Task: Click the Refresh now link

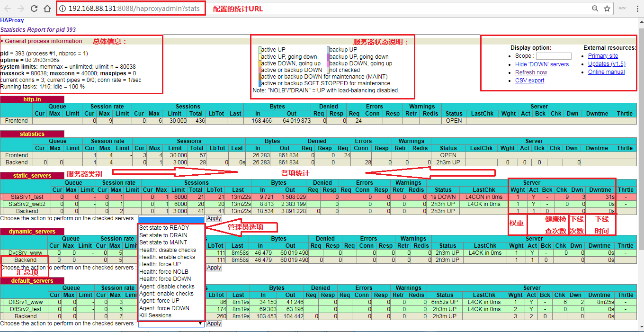Action: 531,72
